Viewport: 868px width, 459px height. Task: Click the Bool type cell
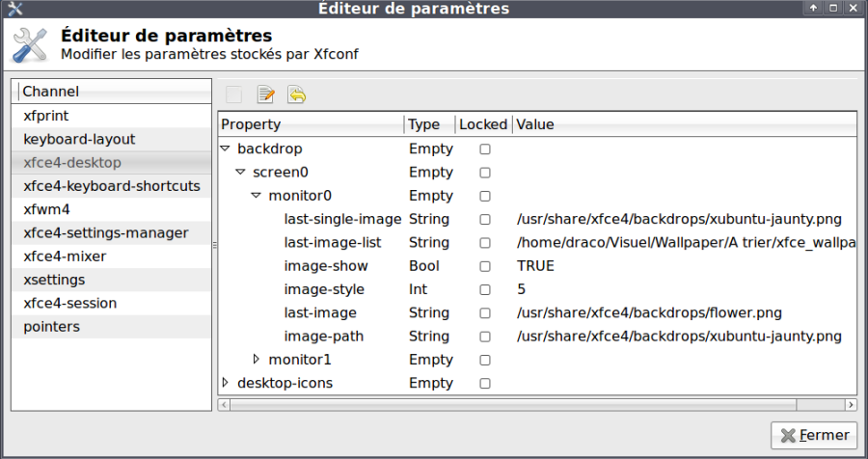[424, 266]
